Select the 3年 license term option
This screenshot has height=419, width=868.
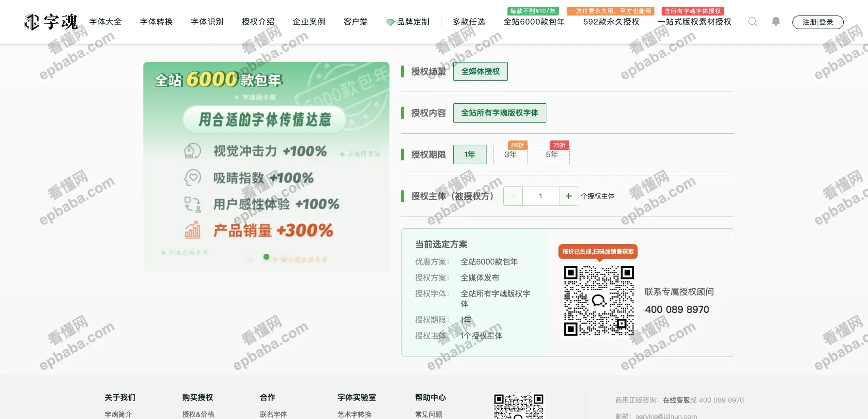(511, 155)
